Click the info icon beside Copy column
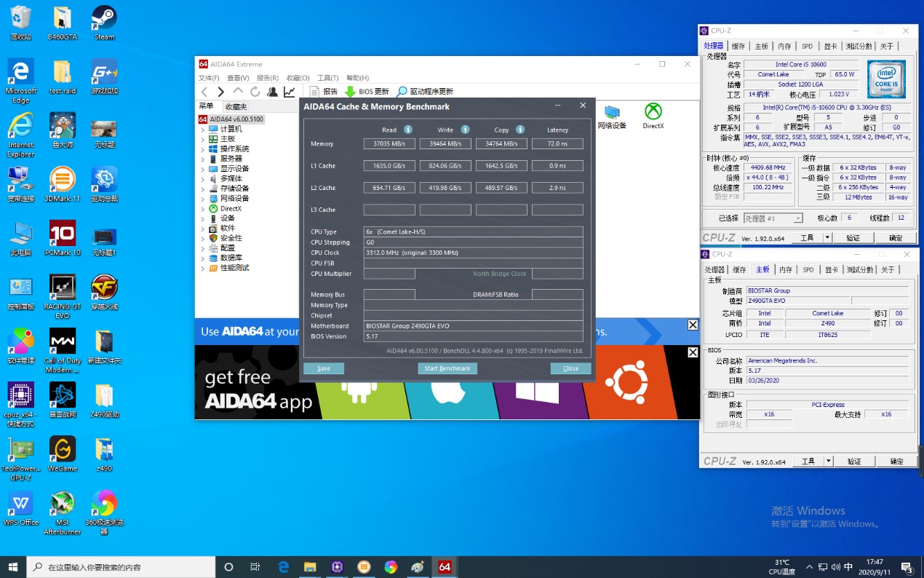 pos(520,130)
